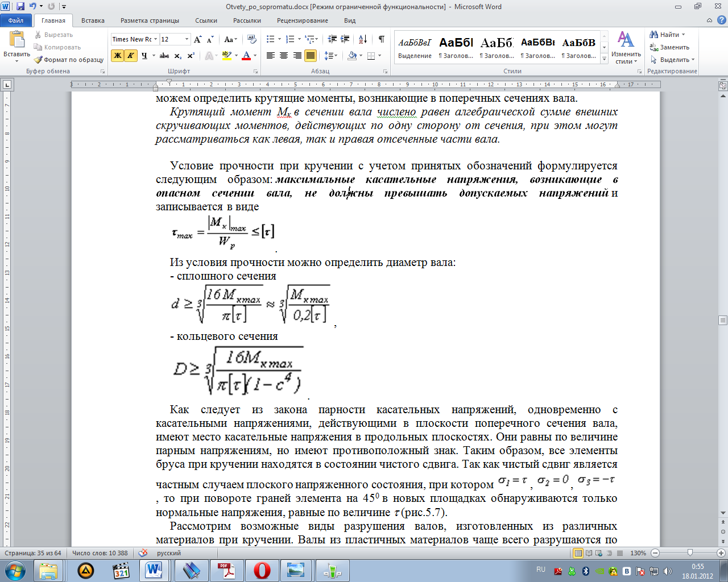Center the paragraph text
Image resolution: width=728 pixels, height=582 pixels.
point(283,56)
